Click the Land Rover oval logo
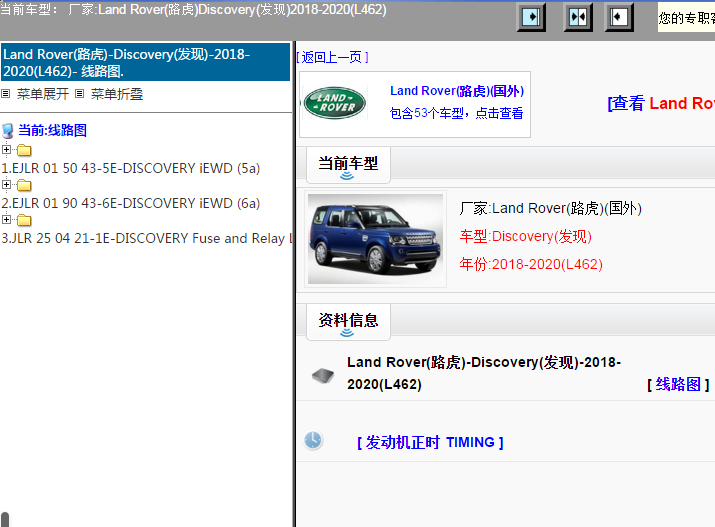The width and height of the screenshot is (715, 527). [335, 103]
